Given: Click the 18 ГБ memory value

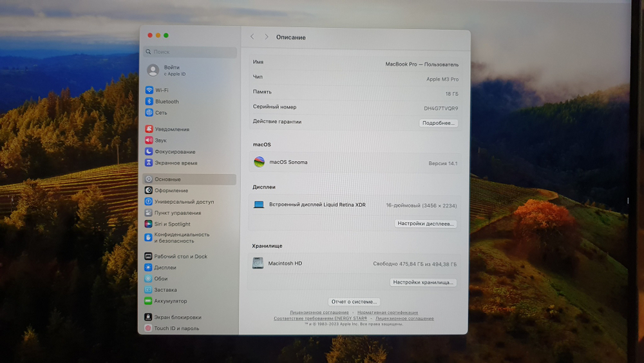Looking at the screenshot, I should pyautogui.click(x=452, y=93).
